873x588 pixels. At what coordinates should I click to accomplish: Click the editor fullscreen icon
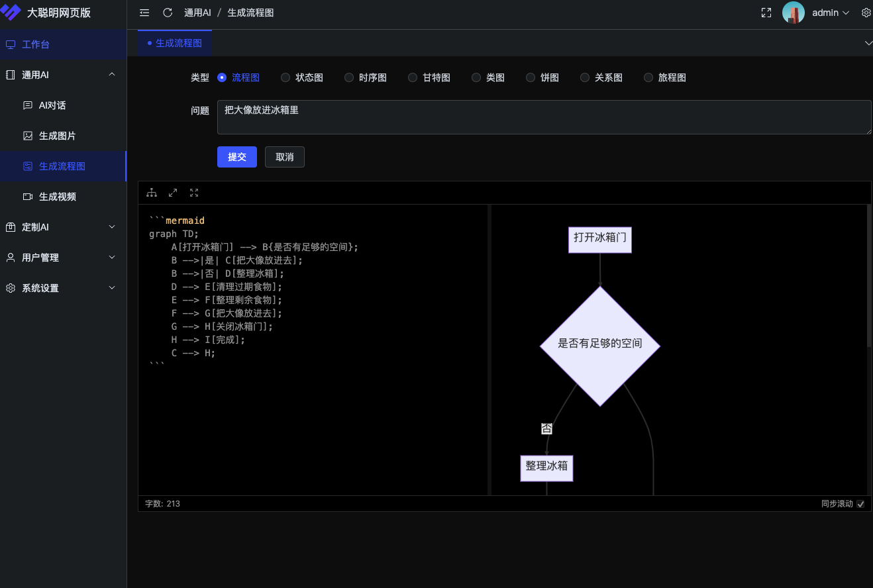tap(194, 193)
